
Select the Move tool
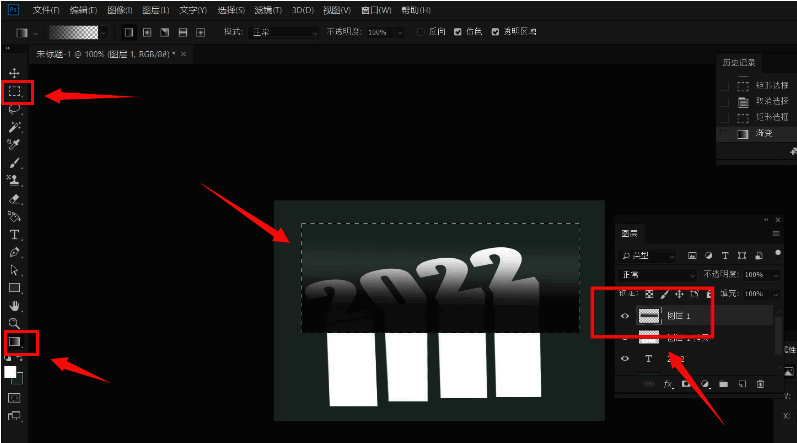click(14, 73)
